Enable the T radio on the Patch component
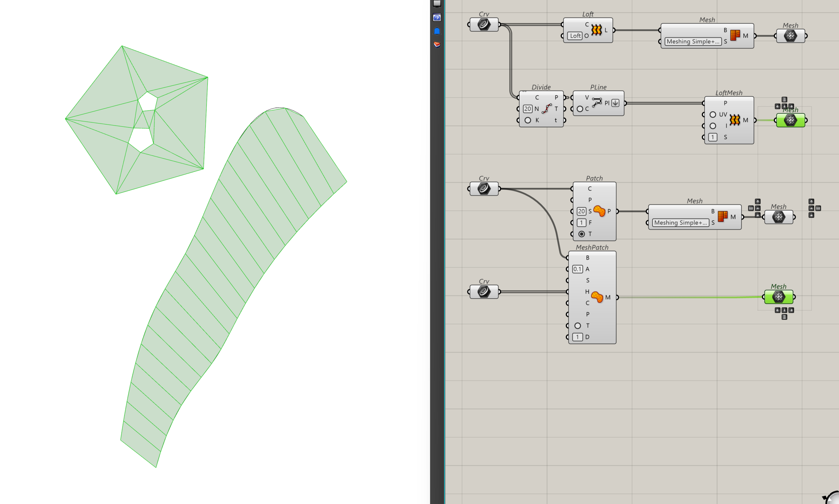The width and height of the screenshot is (839, 504). coord(582,234)
